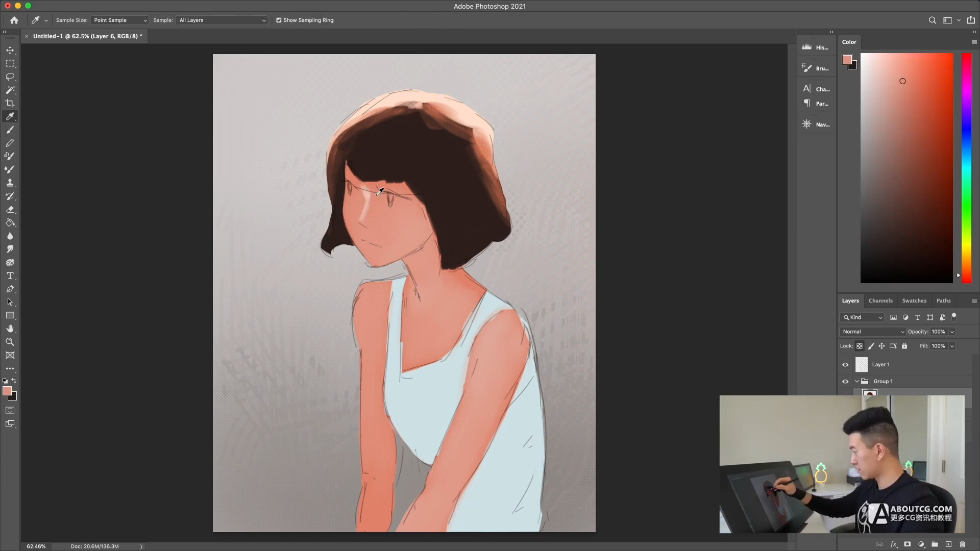Switch to the Paths tab
This screenshot has width=980, height=551.
pyautogui.click(x=943, y=300)
